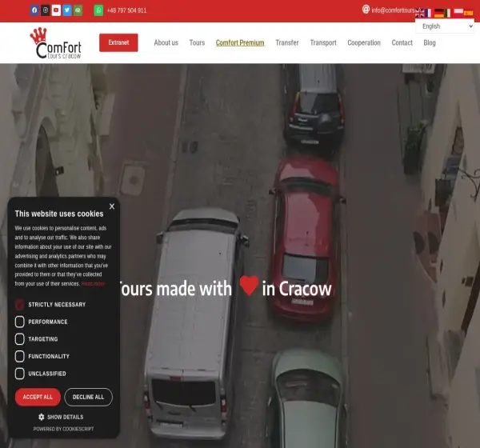The image size is (480, 448).
Task: Open the Cooperation menu item
Action: (x=364, y=43)
